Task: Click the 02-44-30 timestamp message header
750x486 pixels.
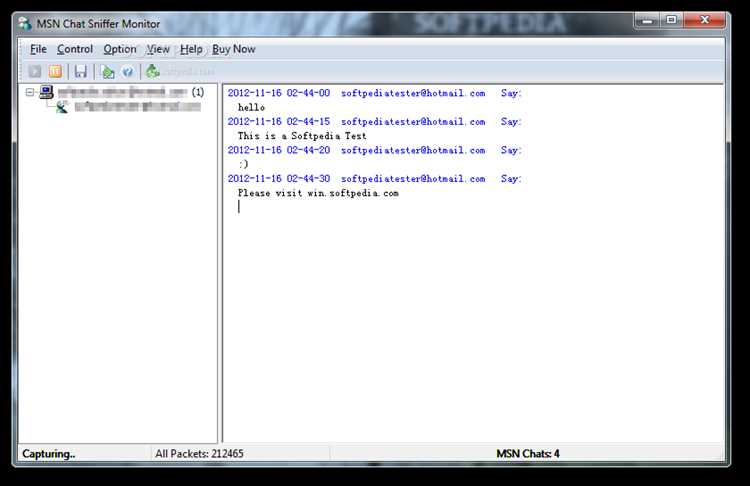Action: pos(375,178)
